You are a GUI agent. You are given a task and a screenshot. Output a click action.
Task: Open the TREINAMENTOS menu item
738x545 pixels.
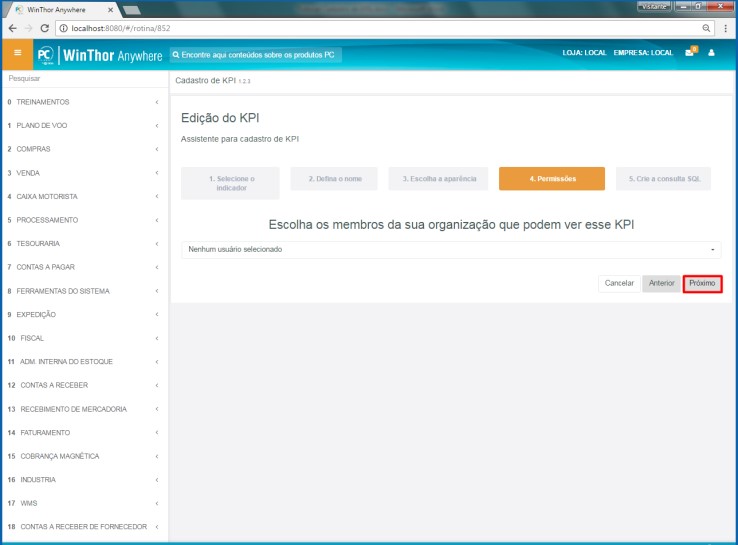click(x=84, y=102)
